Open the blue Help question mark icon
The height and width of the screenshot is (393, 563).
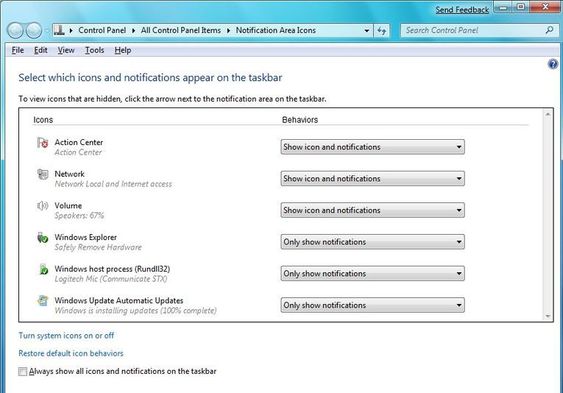coord(553,64)
